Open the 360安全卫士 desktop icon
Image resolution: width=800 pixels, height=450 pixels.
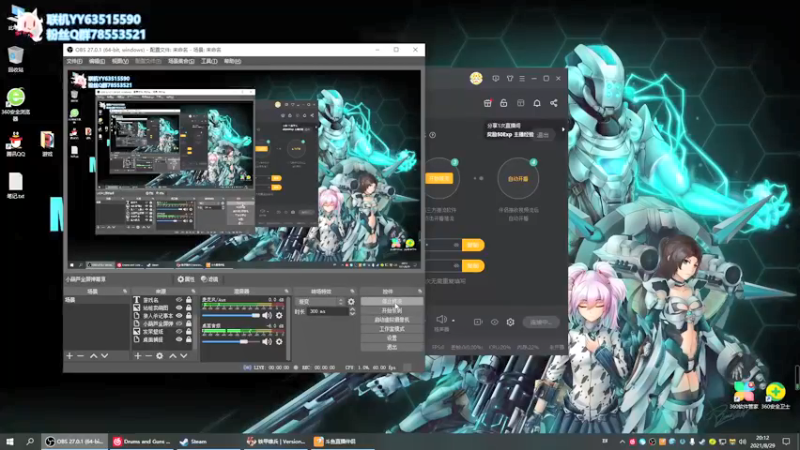click(x=776, y=395)
